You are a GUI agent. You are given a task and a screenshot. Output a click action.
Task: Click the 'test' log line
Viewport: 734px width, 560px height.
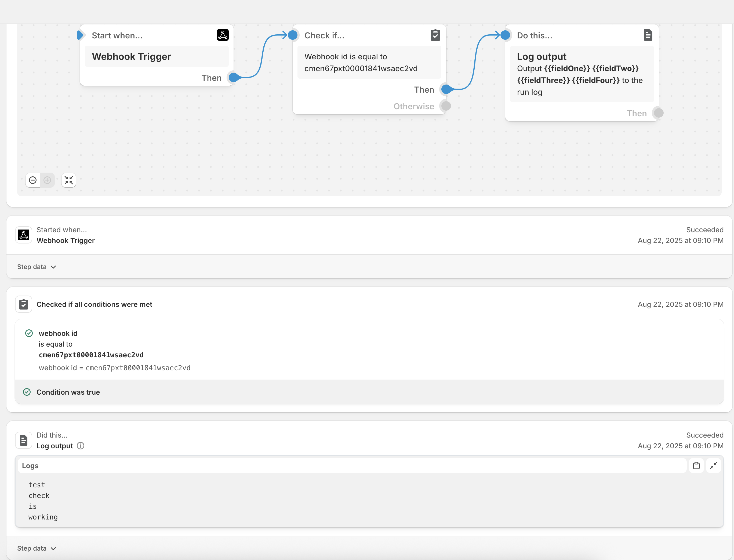(37, 485)
